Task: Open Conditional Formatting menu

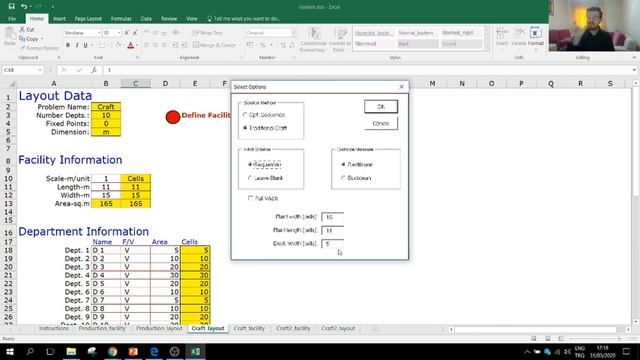Action: coord(313,39)
